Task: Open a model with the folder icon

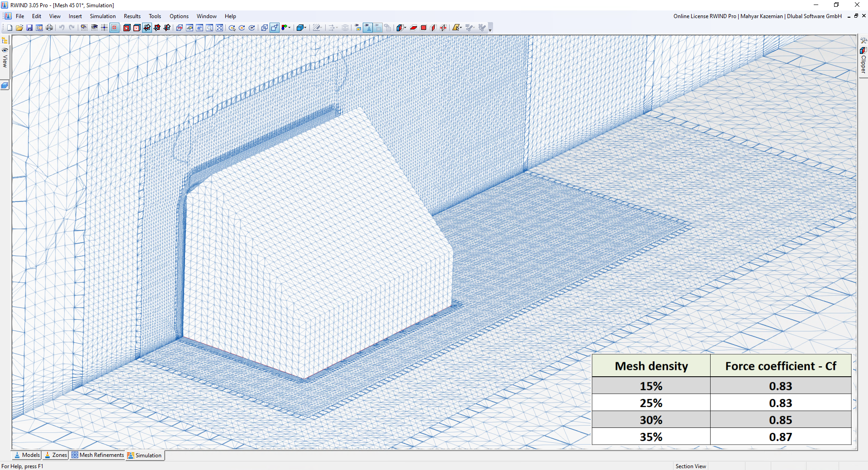Action: coord(19,28)
